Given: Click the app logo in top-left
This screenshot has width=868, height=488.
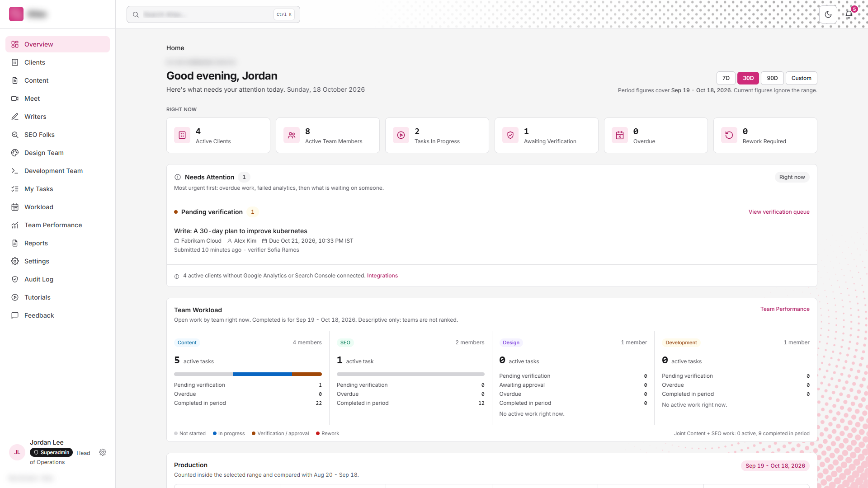Looking at the screenshot, I should [x=16, y=14].
